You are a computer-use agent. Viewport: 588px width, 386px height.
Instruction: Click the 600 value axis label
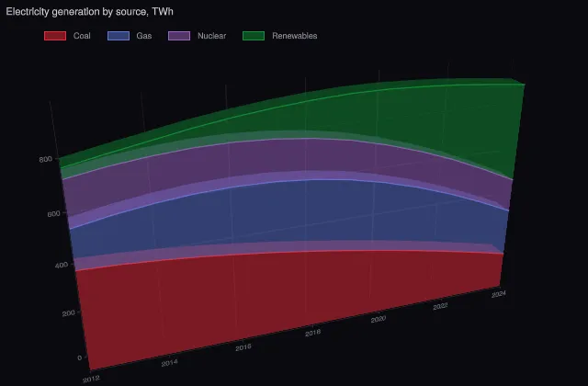point(53,214)
